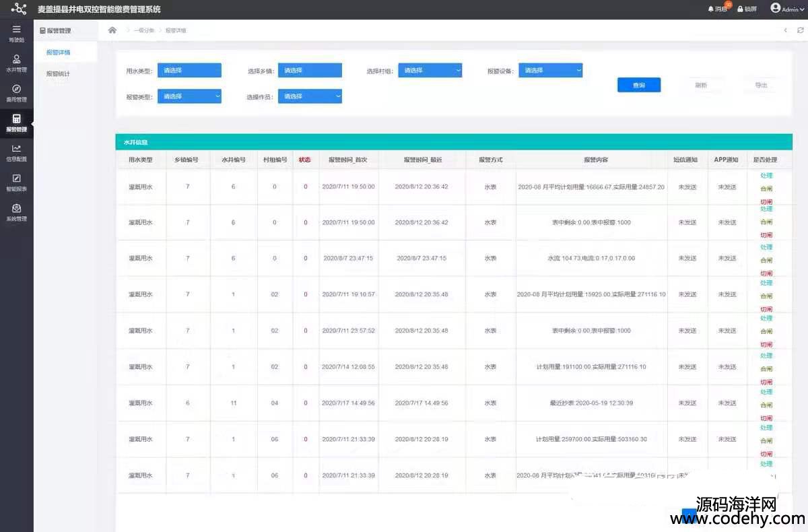This screenshot has width=808, height=532.
Task: Click 处理 in the 2020/7/11 23:57:52 row
Action: click(766, 318)
